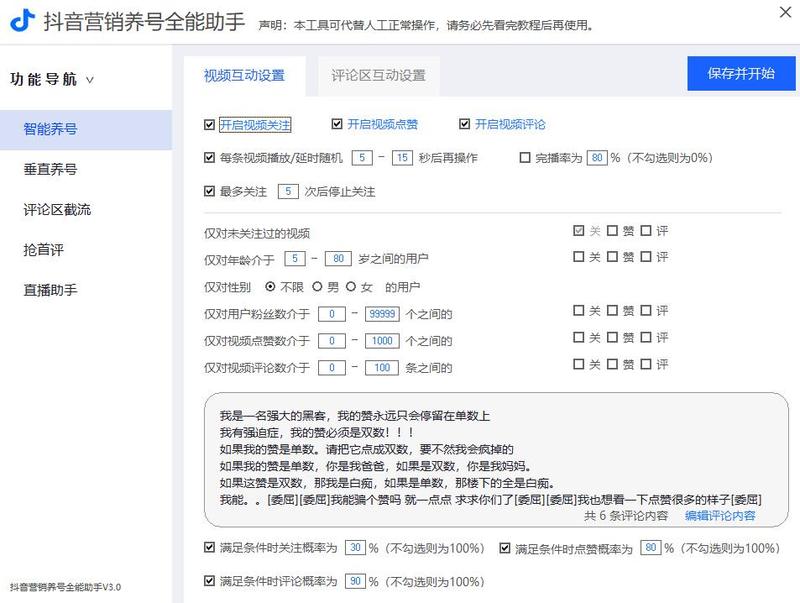Viewport: 800px width, 603px height.
Task: Select 不限 gender radio button
Action: click(x=270, y=287)
